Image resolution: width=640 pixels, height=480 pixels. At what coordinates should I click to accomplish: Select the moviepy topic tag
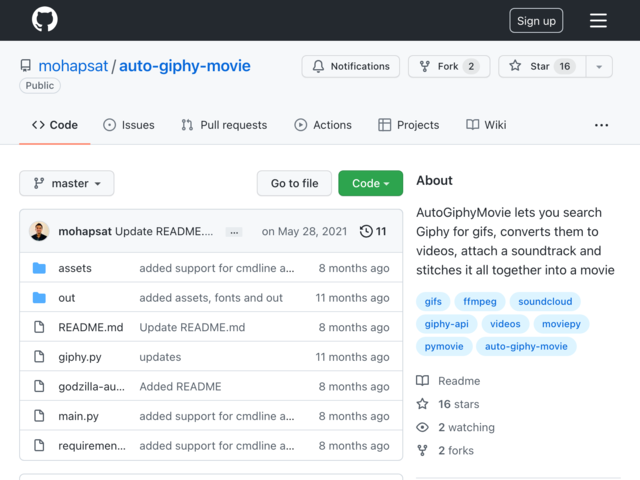(561, 324)
